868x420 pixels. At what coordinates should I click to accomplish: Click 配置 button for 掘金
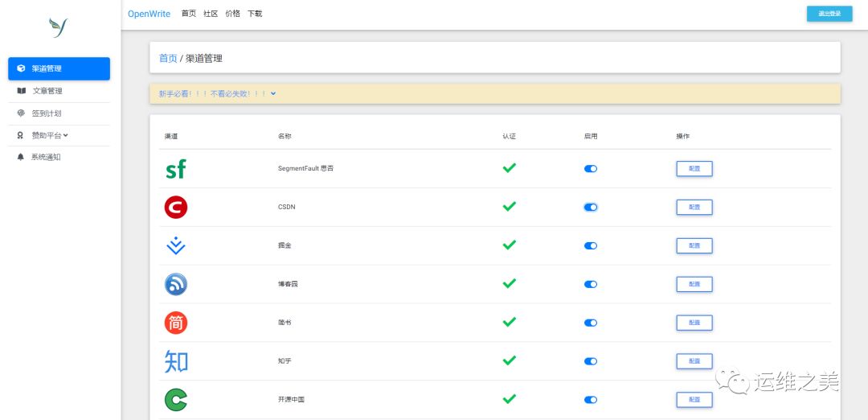click(694, 245)
